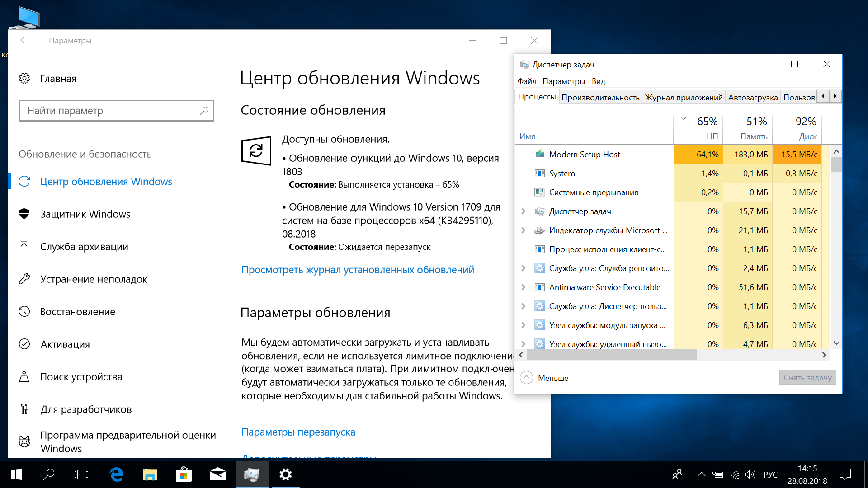The image size is (868, 488).
Task: Open the Файл menu in Task Manager
Action: [x=527, y=81]
